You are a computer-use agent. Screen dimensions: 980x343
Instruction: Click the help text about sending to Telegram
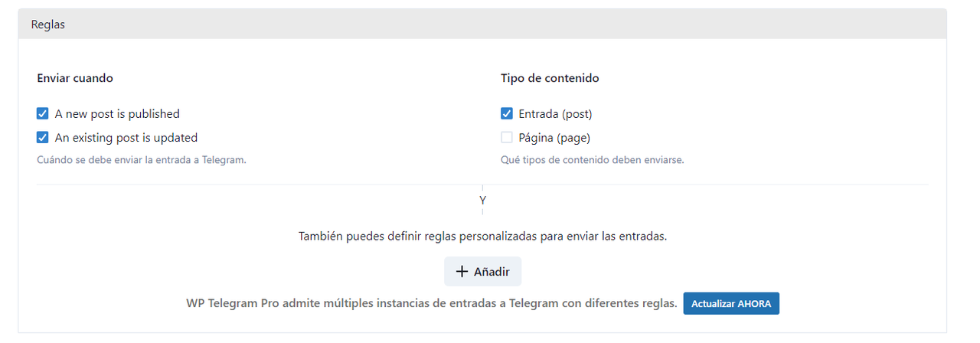pyautogui.click(x=142, y=161)
